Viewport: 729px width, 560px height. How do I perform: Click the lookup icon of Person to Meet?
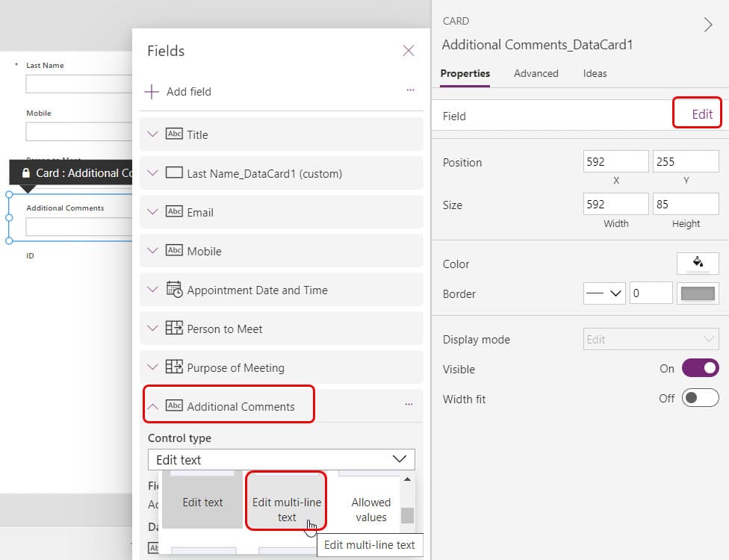(174, 328)
